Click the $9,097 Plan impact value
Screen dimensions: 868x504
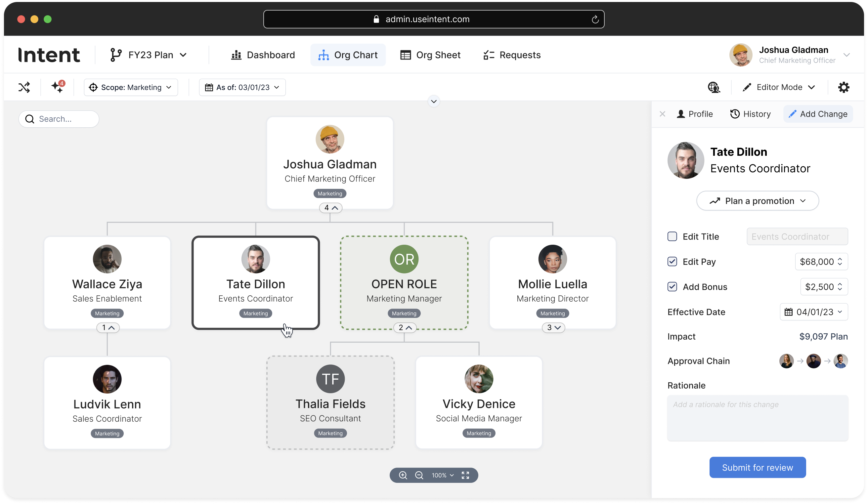point(823,336)
